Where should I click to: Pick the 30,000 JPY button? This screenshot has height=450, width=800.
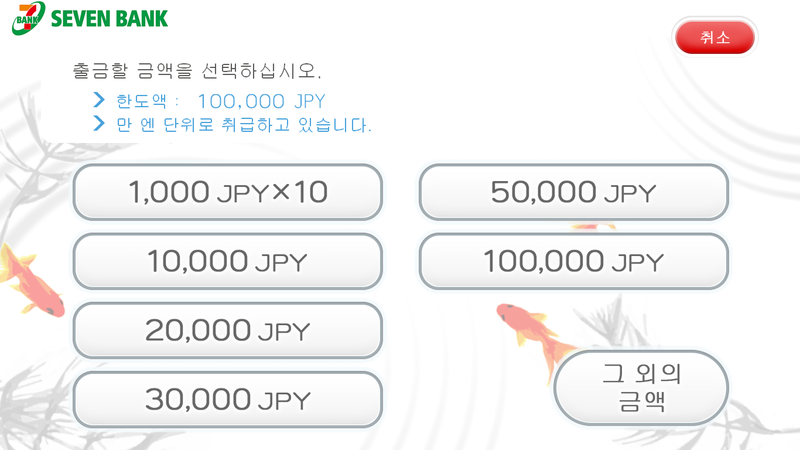pos(228,399)
